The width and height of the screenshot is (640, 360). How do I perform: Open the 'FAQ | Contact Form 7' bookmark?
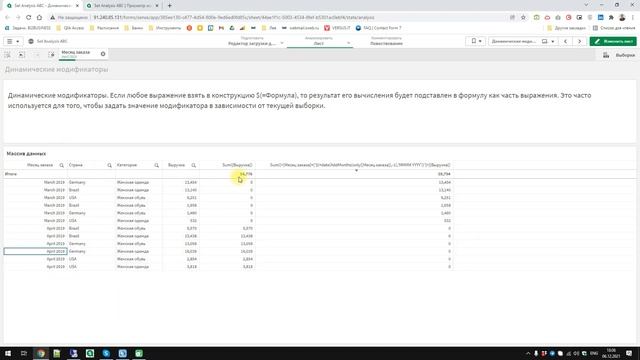coord(378,28)
